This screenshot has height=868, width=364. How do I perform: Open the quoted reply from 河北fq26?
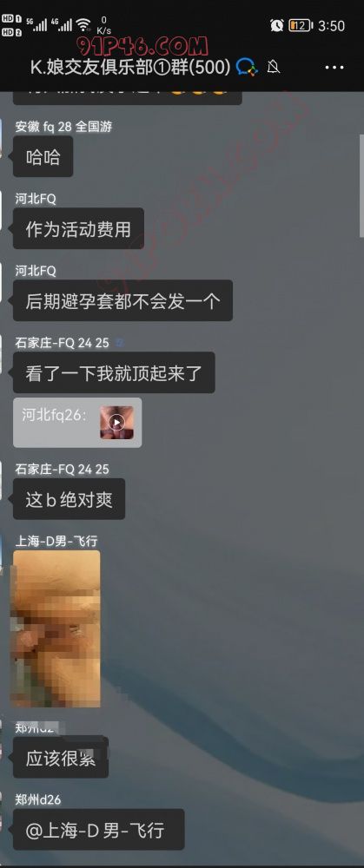pyautogui.click(x=77, y=423)
